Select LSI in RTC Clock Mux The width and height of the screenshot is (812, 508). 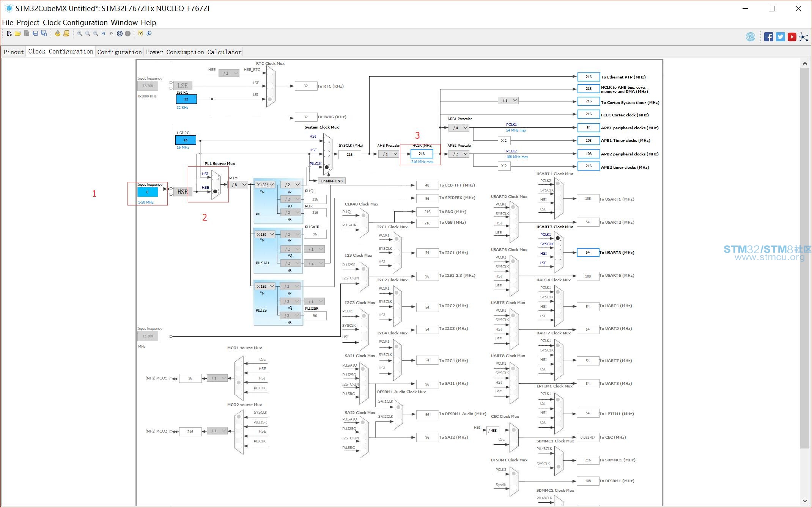point(270,99)
